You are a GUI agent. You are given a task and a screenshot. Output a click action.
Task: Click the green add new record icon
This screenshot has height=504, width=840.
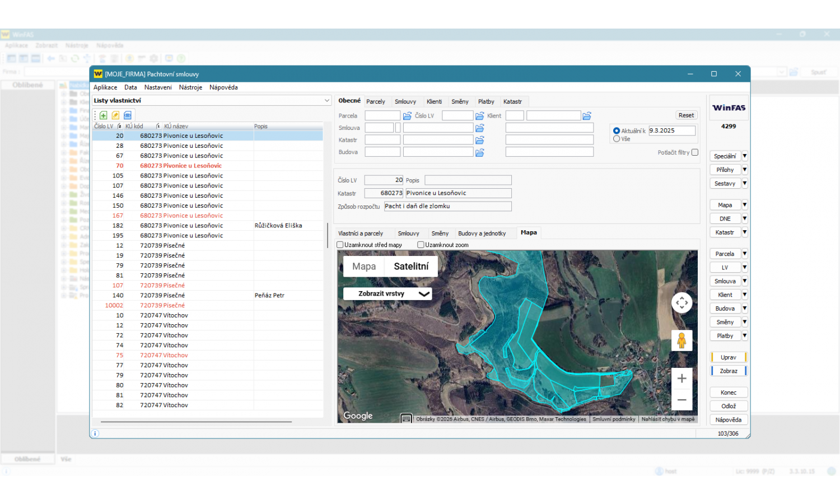coord(104,115)
